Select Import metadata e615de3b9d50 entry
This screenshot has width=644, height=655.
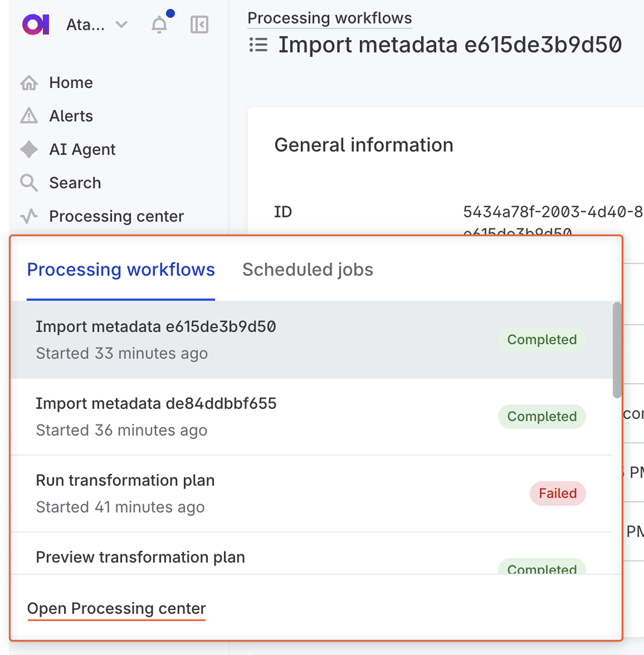coord(156,327)
